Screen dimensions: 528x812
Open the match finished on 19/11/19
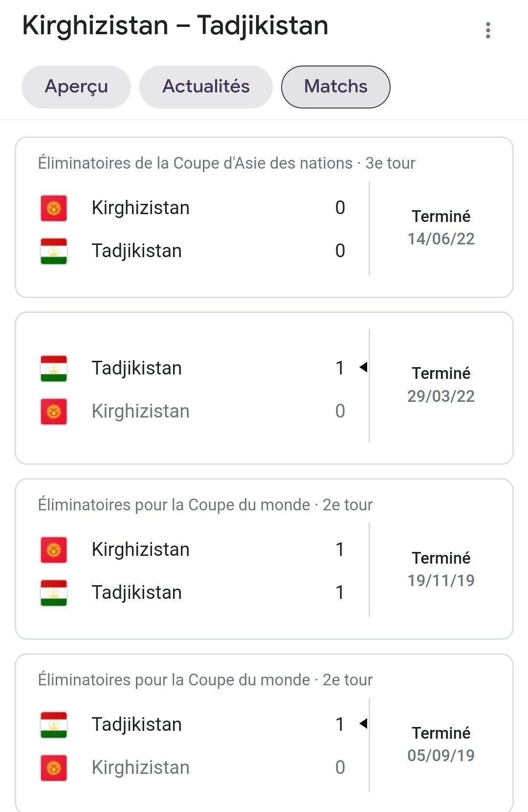[264, 559]
